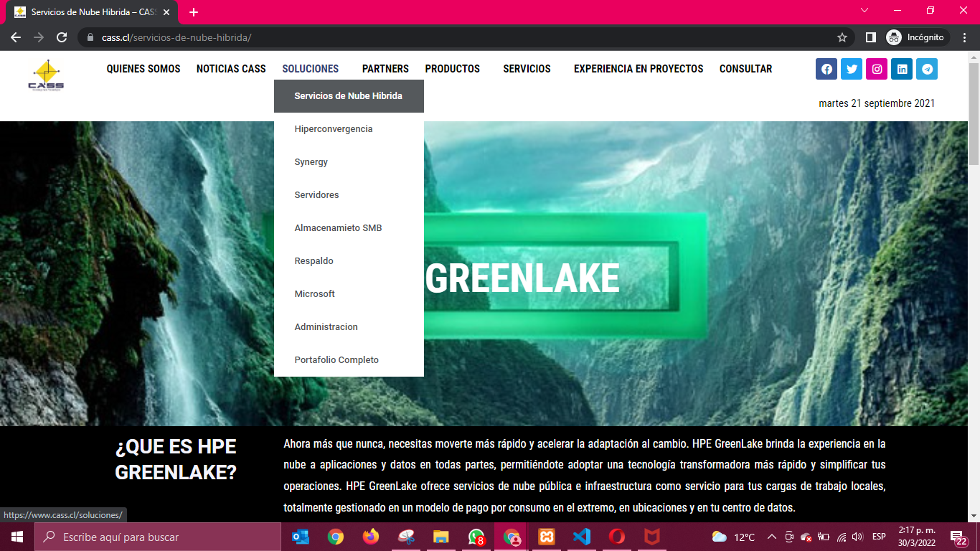Click the browser address bar
Image resolution: width=980 pixels, height=551 pixels.
coord(459,37)
